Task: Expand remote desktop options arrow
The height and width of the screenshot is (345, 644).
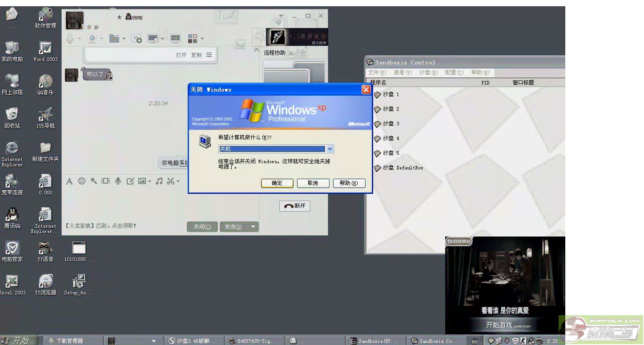Action: [162, 39]
